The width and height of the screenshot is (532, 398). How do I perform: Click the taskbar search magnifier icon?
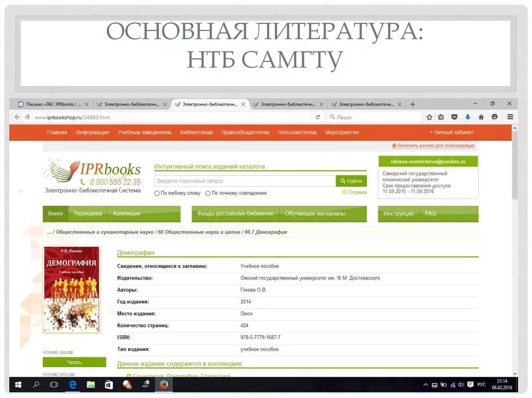(36, 385)
